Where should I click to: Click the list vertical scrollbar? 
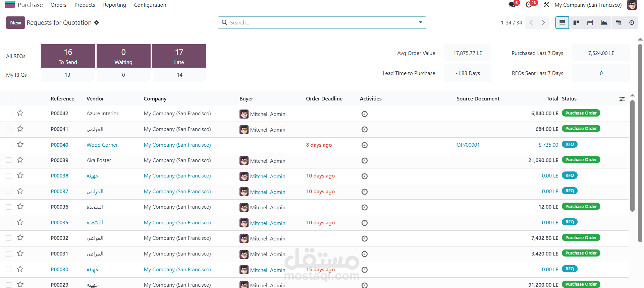(632, 156)
